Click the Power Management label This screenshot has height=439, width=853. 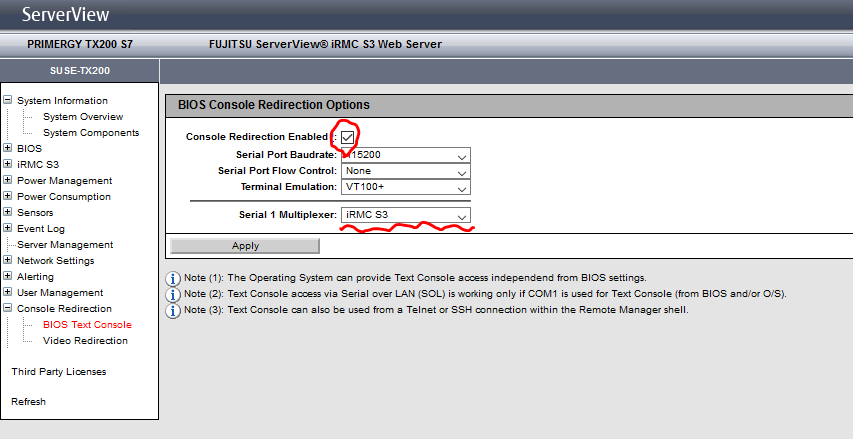click(65, 181)
